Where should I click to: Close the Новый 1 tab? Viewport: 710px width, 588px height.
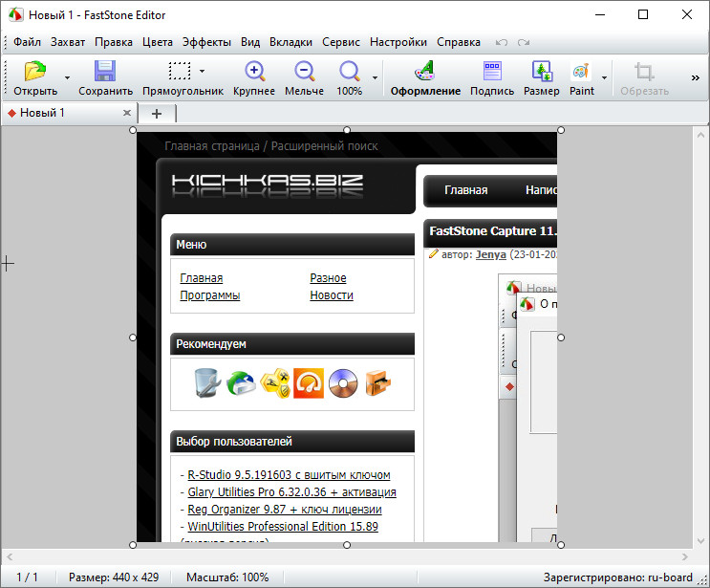[x=128, y=113]
